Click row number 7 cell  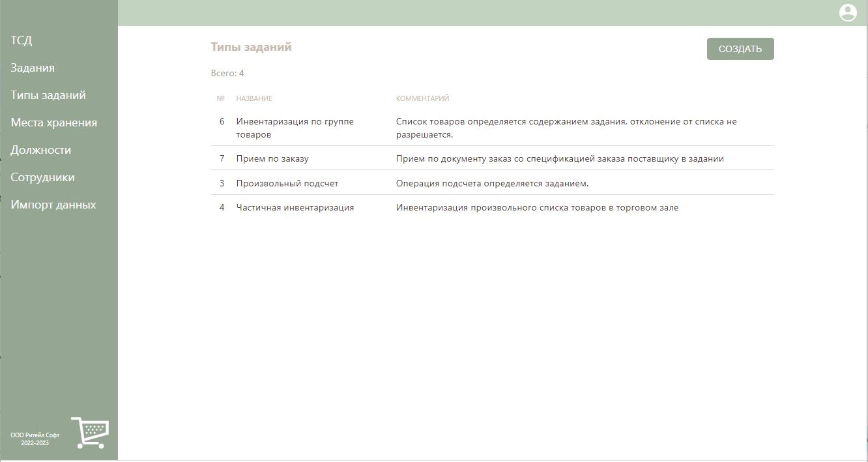[x=222, y=158]
